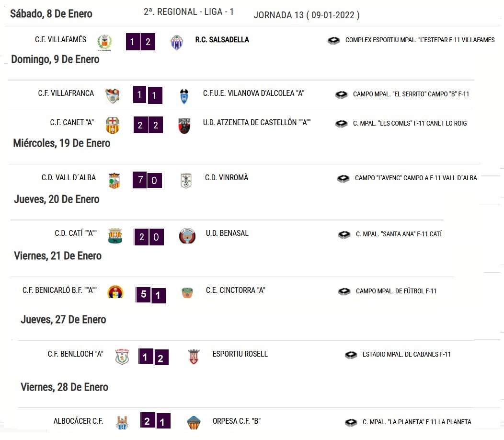Click the R.C. Salsadella team crest
Screen dimensions: 504x440
(x=177, y=43)
